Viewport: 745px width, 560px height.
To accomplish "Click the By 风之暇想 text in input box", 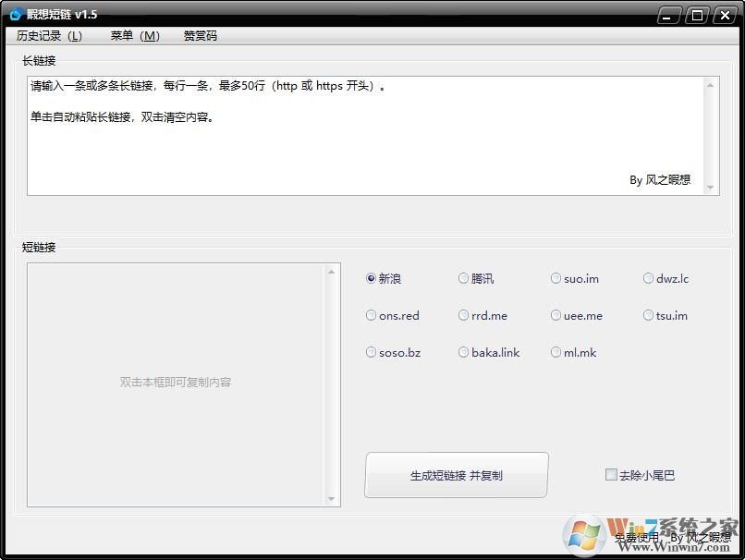I will 660,180.
